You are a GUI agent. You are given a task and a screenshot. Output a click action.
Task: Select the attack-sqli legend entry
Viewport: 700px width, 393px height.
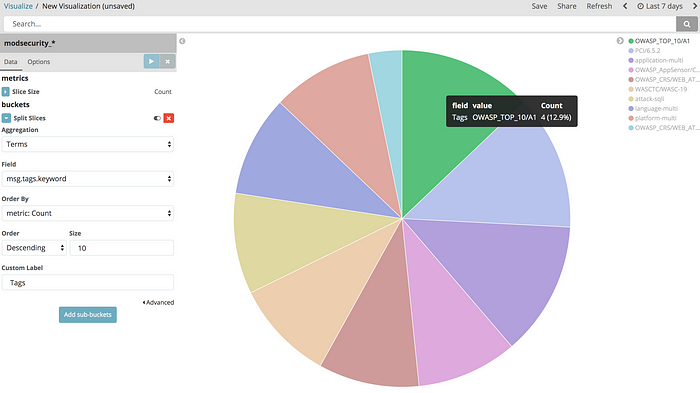(x=646, y=99)
